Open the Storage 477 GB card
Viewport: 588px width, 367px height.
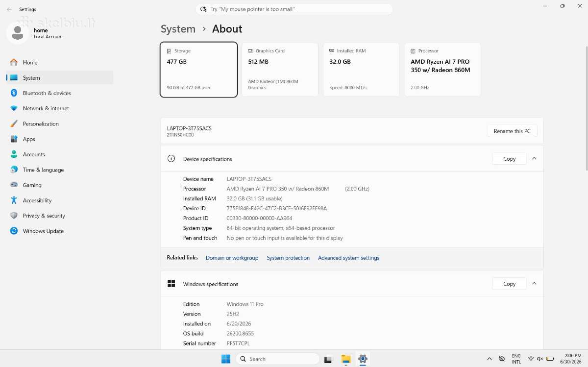199,70
